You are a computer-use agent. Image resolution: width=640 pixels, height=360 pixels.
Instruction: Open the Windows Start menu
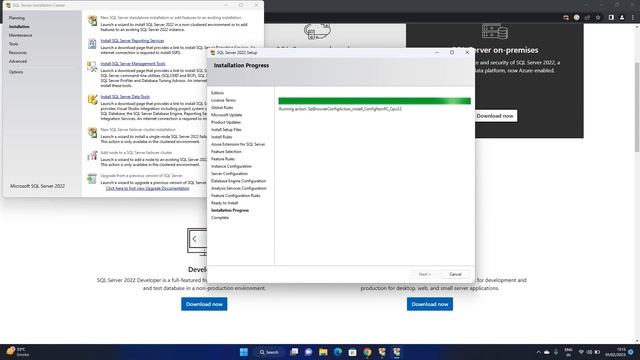[244, 352]
